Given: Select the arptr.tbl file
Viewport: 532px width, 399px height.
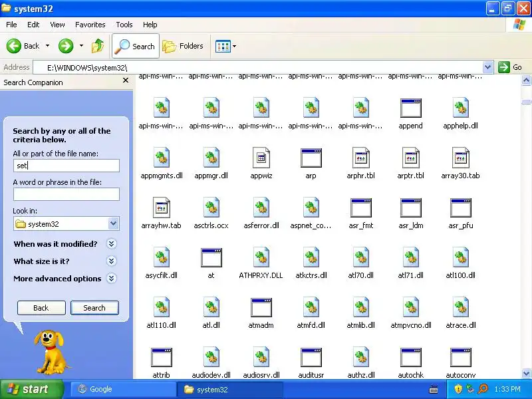Looking at the screenshot, I should pyautogui.click(x=410, y=164).
